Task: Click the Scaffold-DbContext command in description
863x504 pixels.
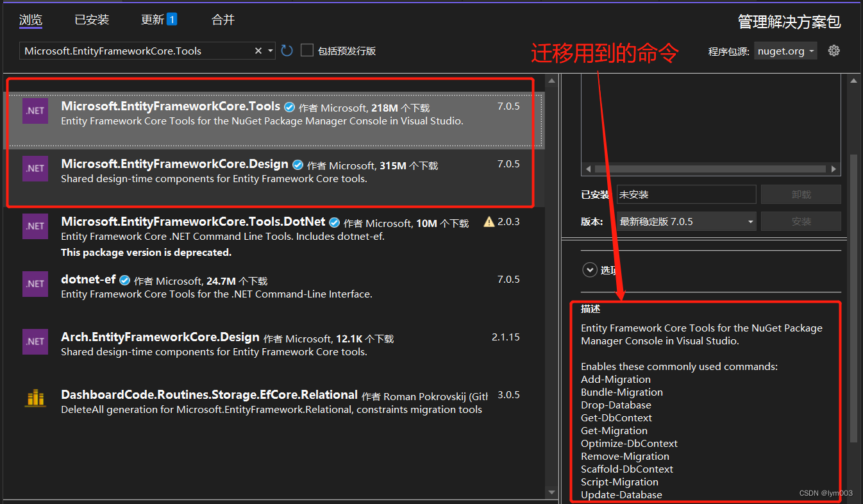Action: click(627, 469)
